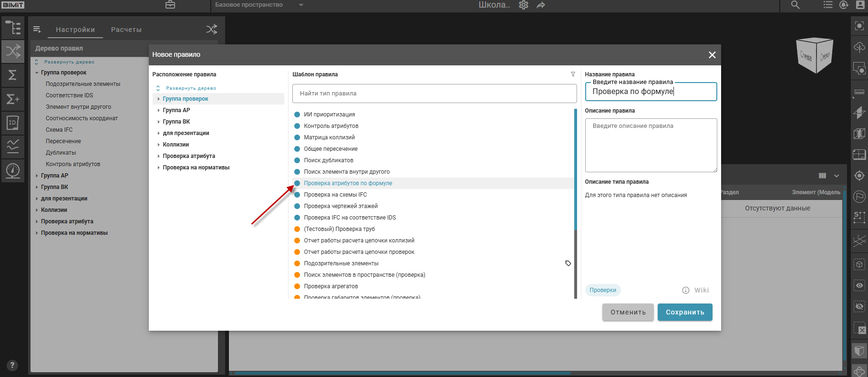Open the Wiki info link
Screen dimensions: 868x377
695,290
